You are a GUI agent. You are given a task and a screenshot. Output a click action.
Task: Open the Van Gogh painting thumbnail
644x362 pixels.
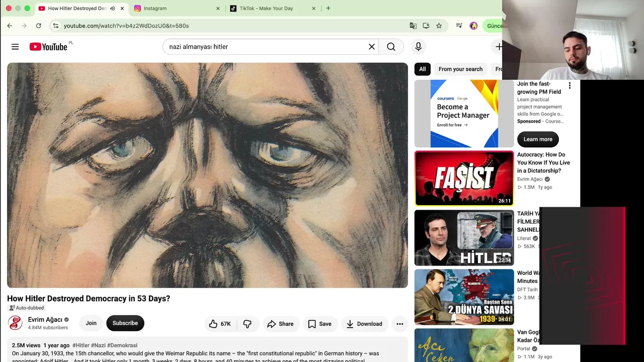click(x=464, y=345)
